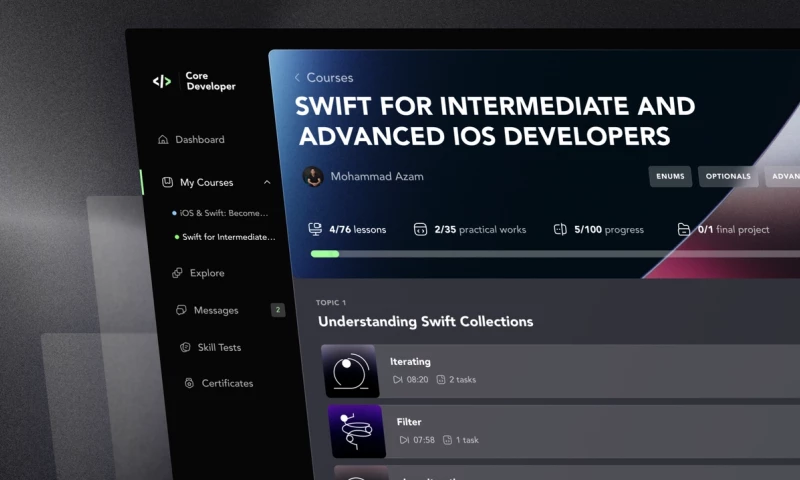The image size is (800, 480).
Task: Click the 2 tasks label
Action: click(x=462, y=380)
